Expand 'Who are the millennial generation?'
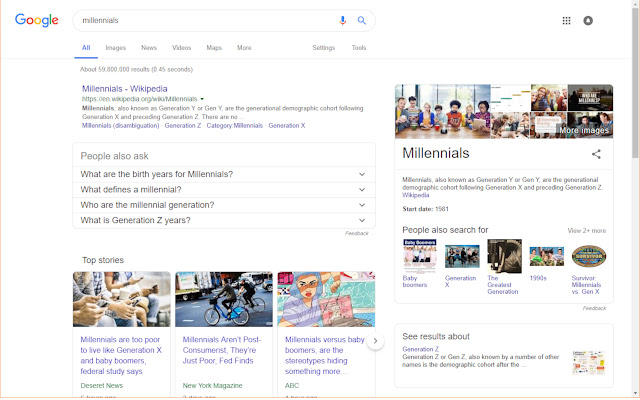 [x=224, y=205]
